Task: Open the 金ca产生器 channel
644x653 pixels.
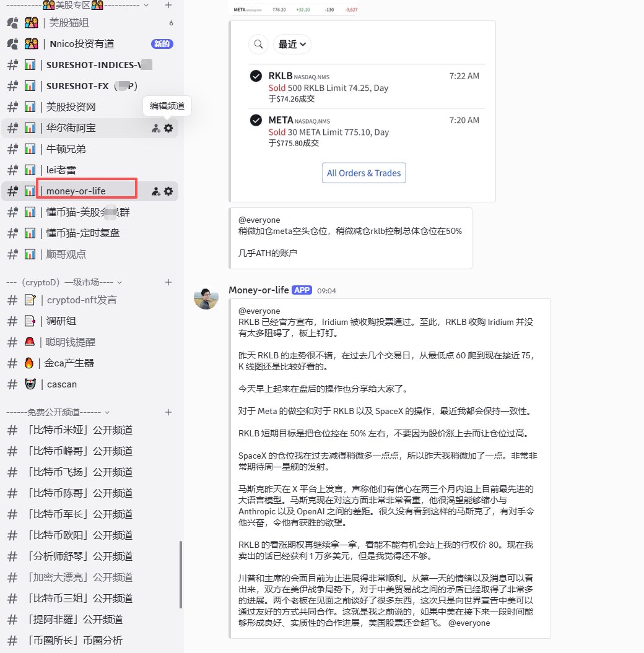Action: 90,363
